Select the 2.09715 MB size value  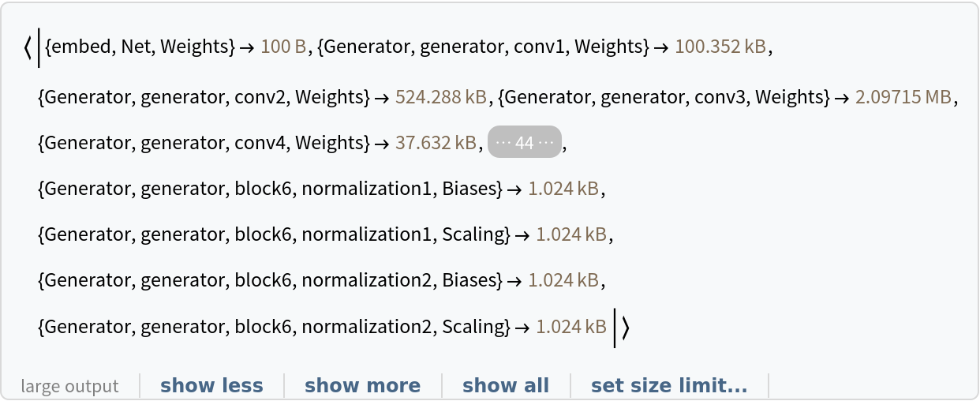tap(903, 97)
